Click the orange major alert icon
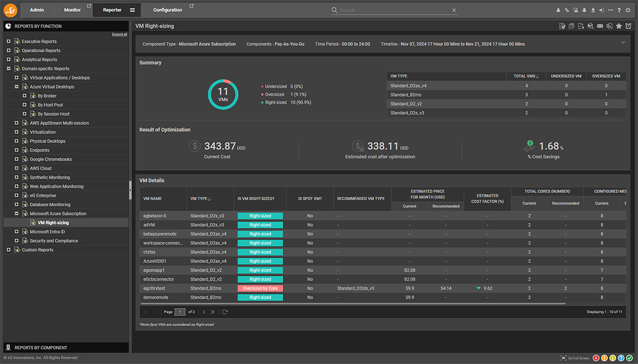This screenshot has width=638, height=364. (605, 358)
